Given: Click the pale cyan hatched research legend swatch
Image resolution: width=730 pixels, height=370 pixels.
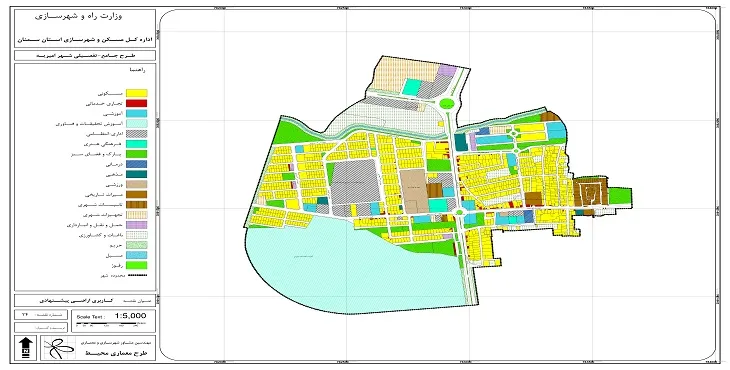Looking at the screenshot, I should (x=136, y=124).
